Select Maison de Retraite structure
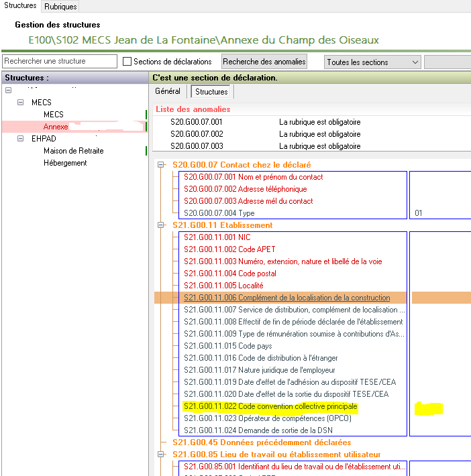This screenshot has width=471, height=476. pos(73,151)
